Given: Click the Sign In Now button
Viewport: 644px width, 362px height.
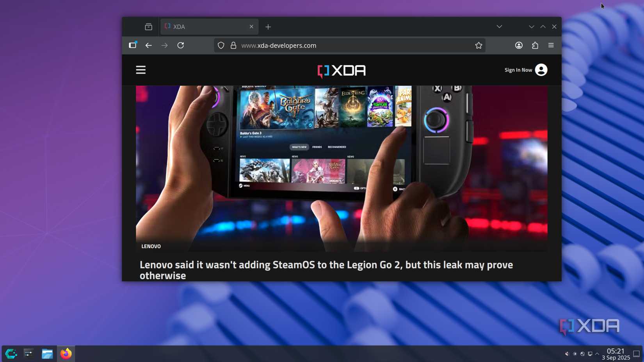Looking at the screenshot, I should tap(518, 70).
